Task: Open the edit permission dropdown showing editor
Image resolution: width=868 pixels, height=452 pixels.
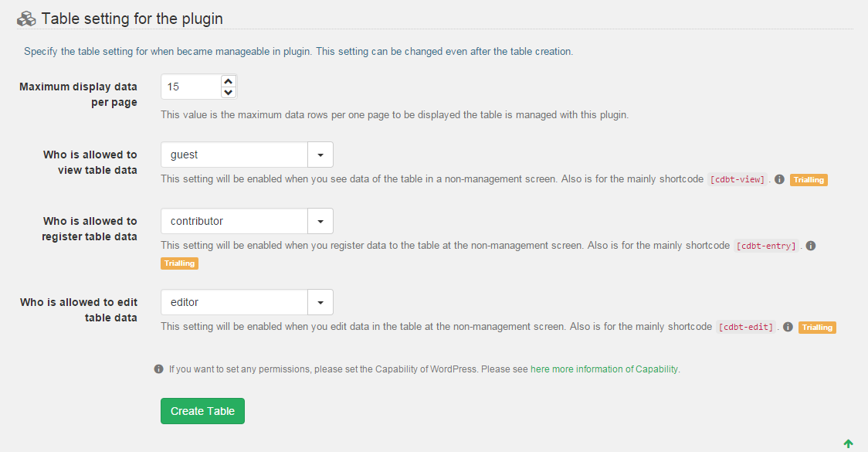Action: point(320,302)
